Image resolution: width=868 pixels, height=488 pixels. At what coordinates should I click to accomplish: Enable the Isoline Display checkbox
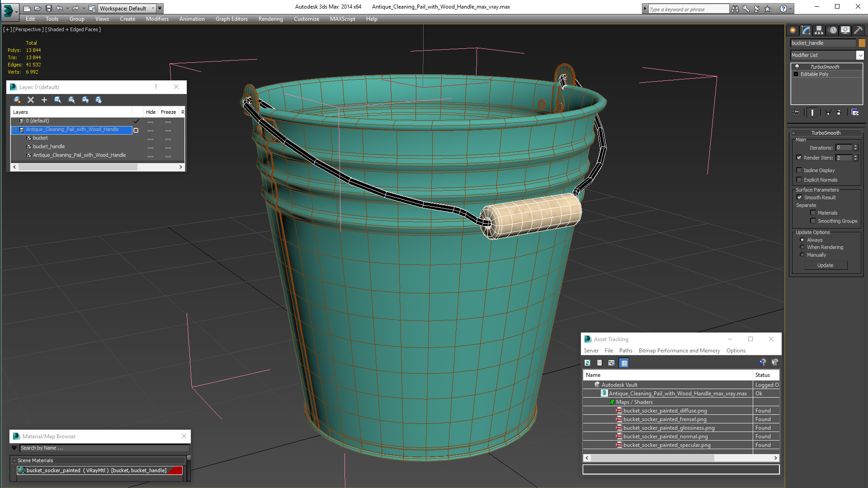[x=799, y=170]
